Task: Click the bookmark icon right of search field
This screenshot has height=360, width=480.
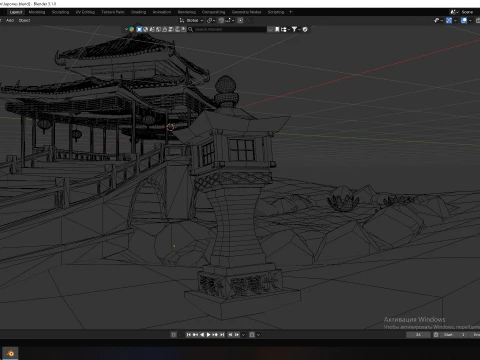Action: (277, 29)
